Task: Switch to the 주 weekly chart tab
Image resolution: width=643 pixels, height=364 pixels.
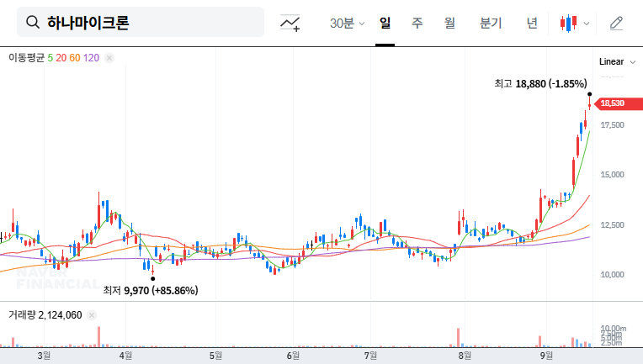Action: pos(417,23)
